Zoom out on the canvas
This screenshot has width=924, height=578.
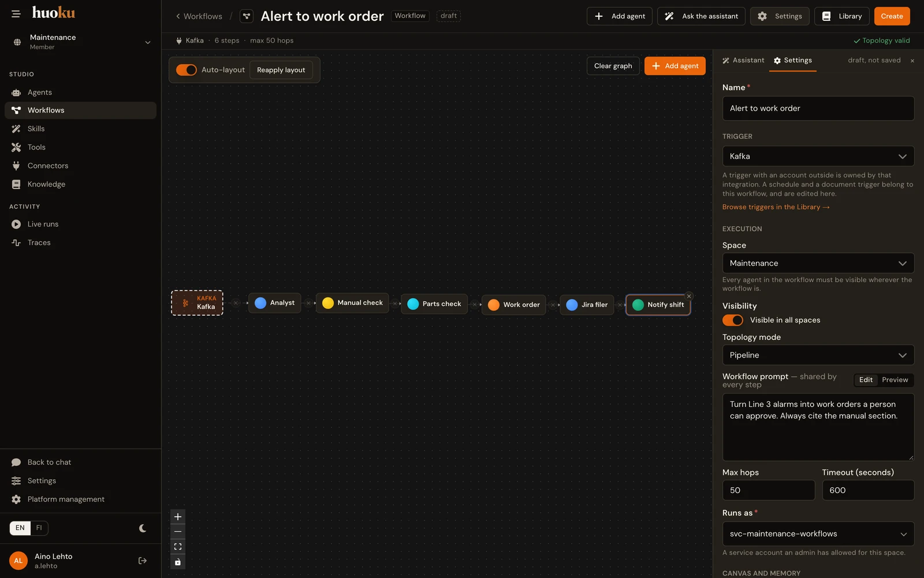[178, 532]
